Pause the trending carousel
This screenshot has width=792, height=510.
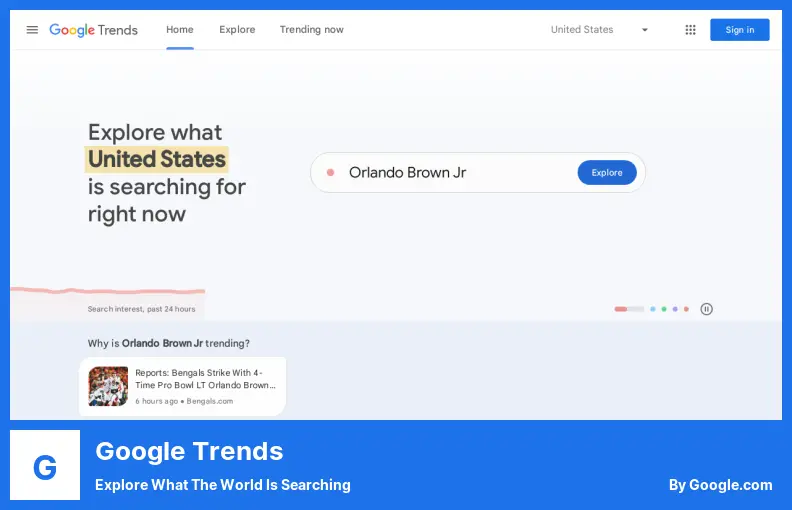(706, 309)
